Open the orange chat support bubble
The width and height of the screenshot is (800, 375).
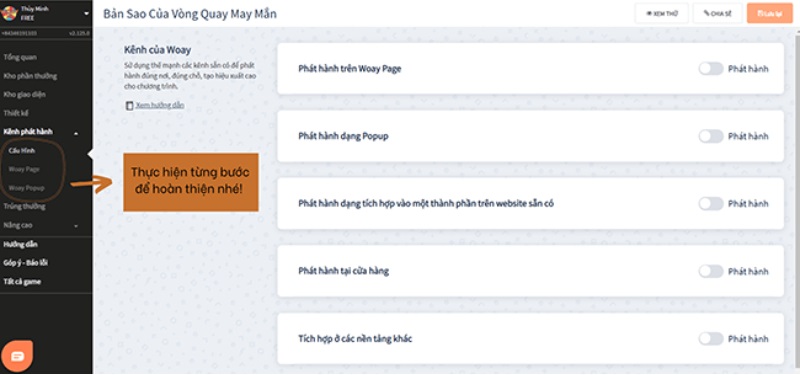click(x=17, y=356)
